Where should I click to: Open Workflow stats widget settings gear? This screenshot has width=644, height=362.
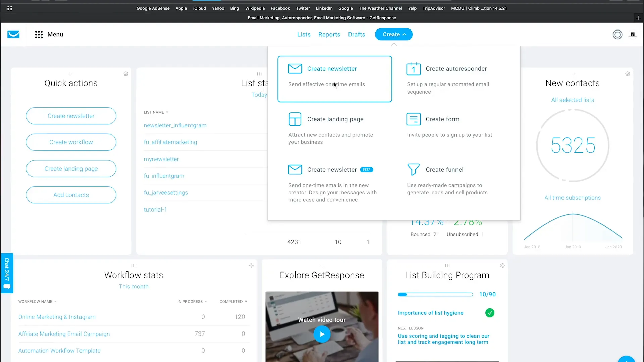click(x=251, y=266)
